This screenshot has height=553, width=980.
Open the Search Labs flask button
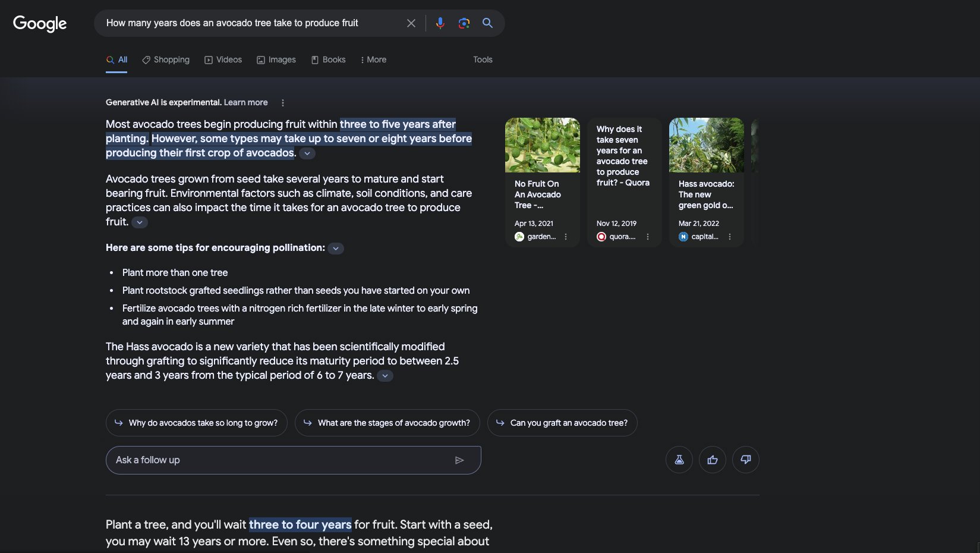point(679,460)
